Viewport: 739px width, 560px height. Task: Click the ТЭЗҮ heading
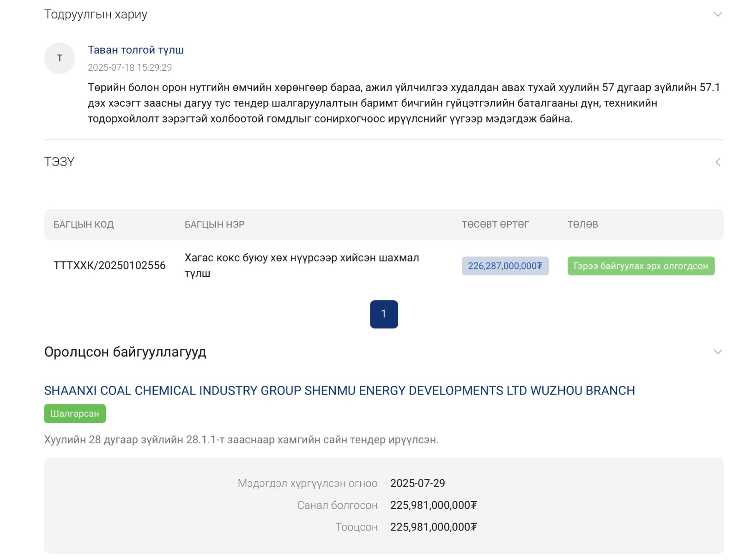59,162
